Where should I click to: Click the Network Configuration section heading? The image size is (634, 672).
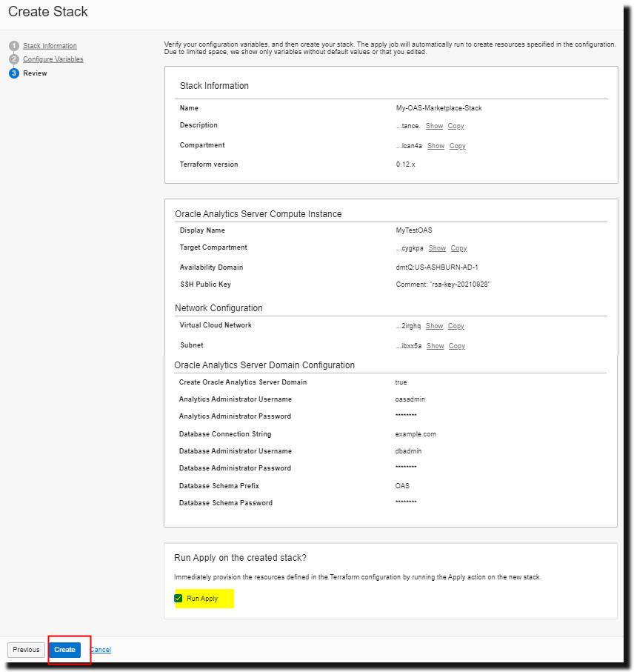[218, 308]
